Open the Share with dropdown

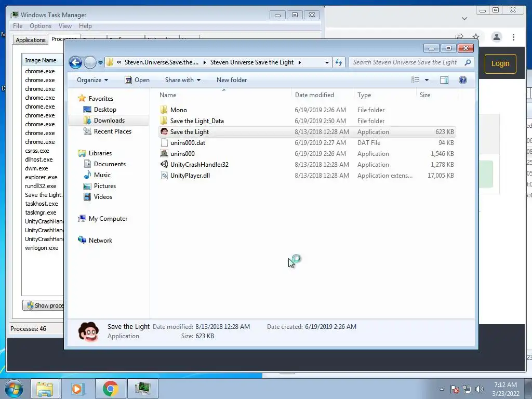(182, 80)
